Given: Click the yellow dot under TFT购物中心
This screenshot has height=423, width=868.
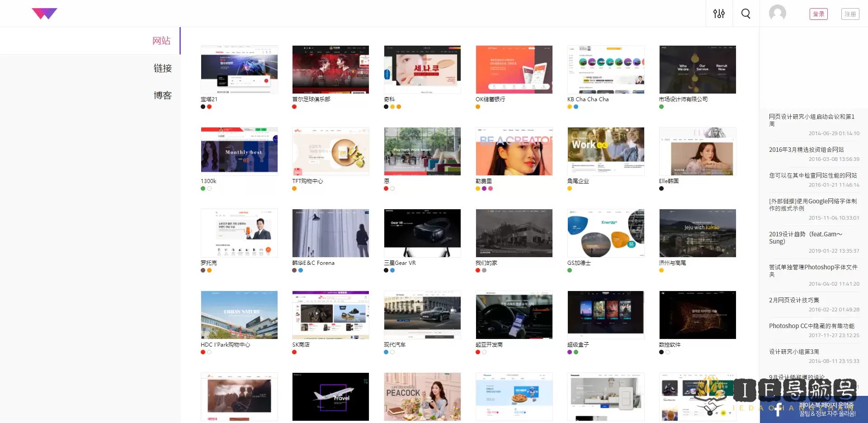Looking at the screenshot, I should pyautogui.click(x=294, y=188).
